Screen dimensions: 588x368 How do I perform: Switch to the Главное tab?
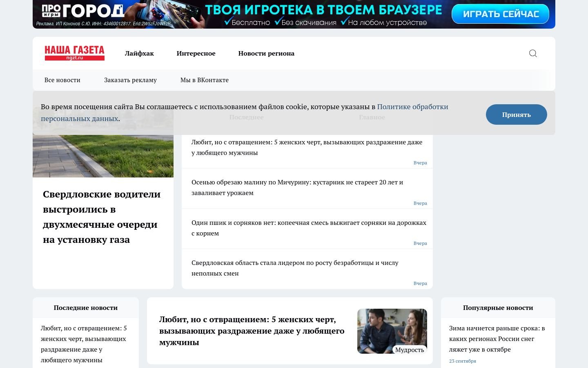(372, 117)
